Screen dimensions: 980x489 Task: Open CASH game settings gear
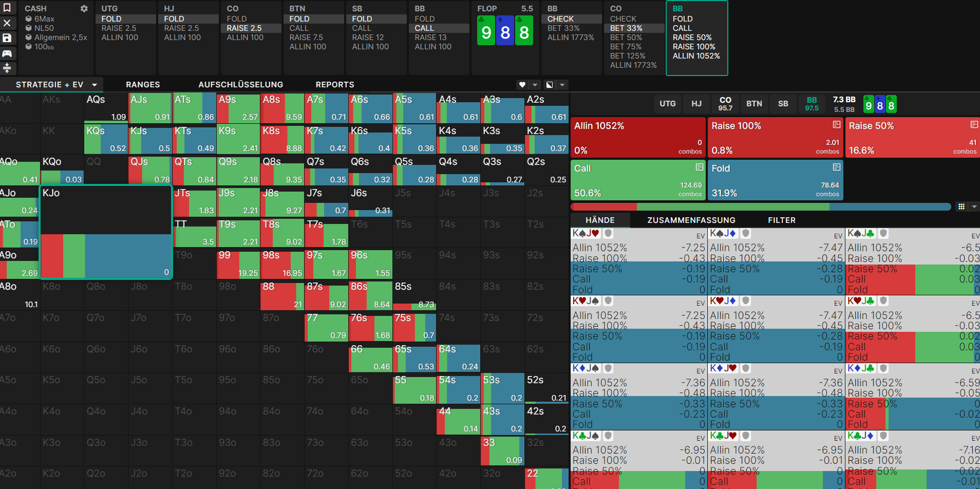click(84, 9)
